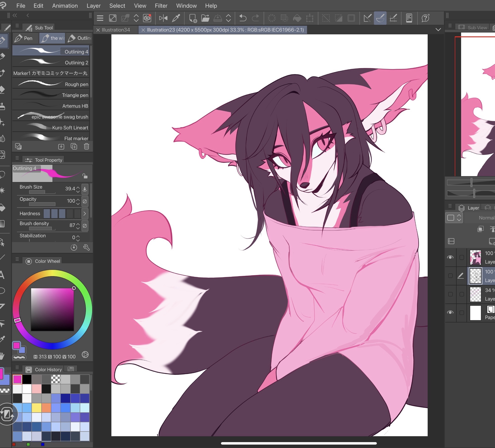Hide the Paper layer with eye icon
This screenshot has width=495, height=448.
450,312
